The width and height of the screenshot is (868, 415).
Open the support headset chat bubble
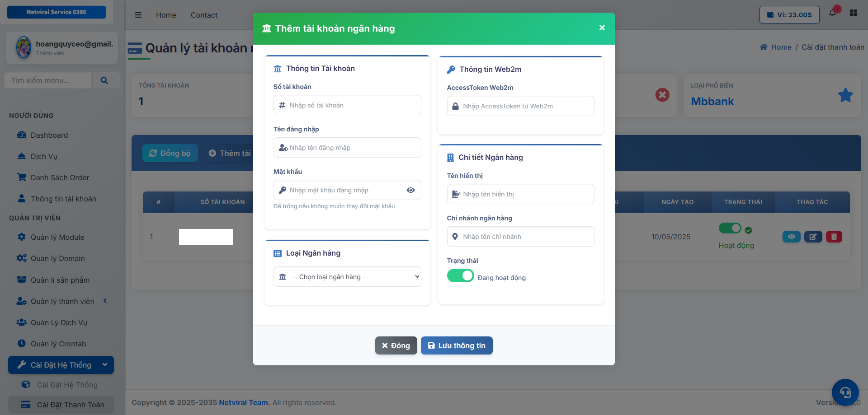click(845, 392)
